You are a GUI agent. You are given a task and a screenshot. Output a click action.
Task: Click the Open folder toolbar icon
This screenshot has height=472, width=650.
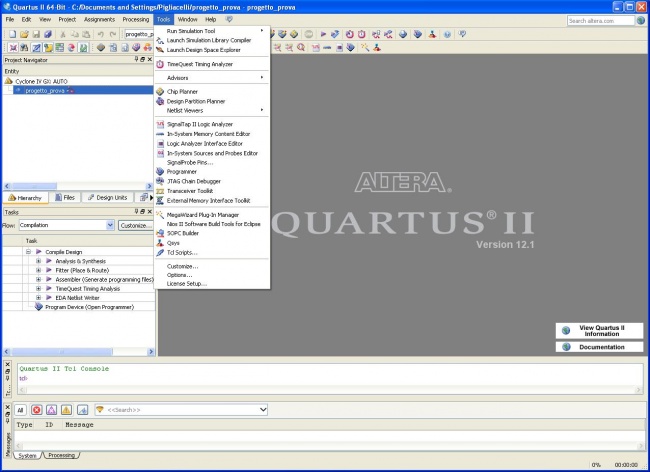(x=24, y=34)
